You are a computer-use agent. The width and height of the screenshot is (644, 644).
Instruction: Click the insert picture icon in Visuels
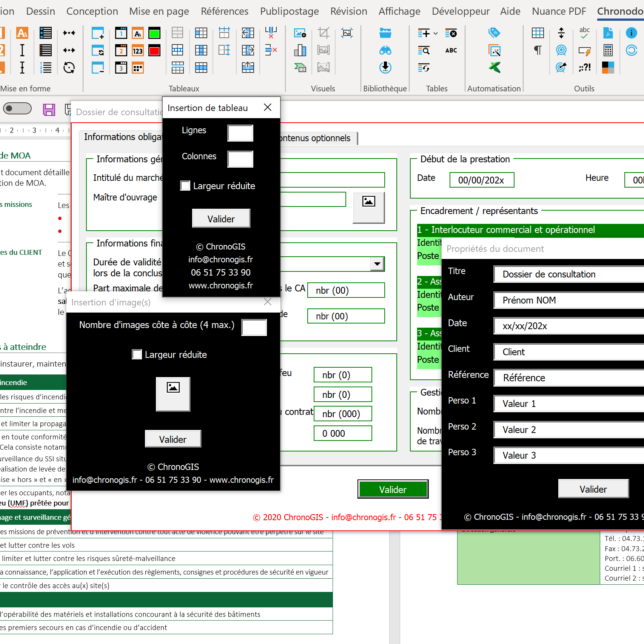tap(300, 33)
